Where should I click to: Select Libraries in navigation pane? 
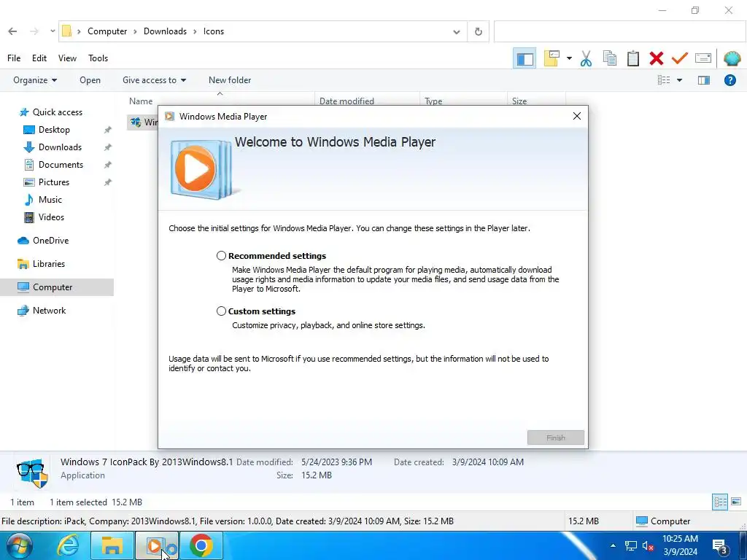pos(49,264)
